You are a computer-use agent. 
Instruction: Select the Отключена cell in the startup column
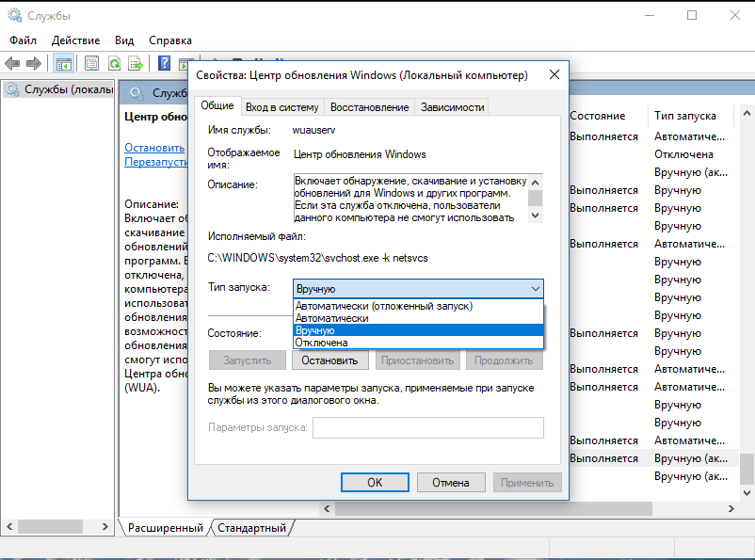(683, 154)
